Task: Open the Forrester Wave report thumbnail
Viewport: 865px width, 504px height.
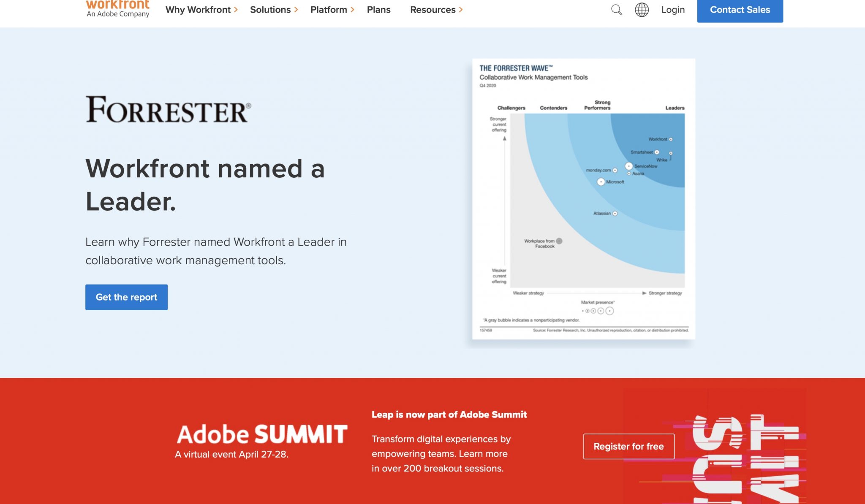Action: (x=583, y=199)
